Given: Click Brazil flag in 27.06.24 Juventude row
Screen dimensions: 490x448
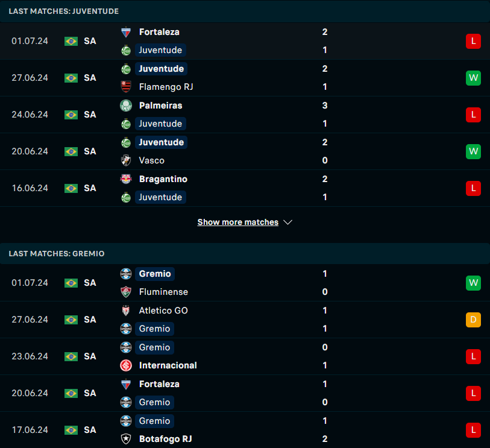Looking at the screenshot, I should tap(71, 78).
